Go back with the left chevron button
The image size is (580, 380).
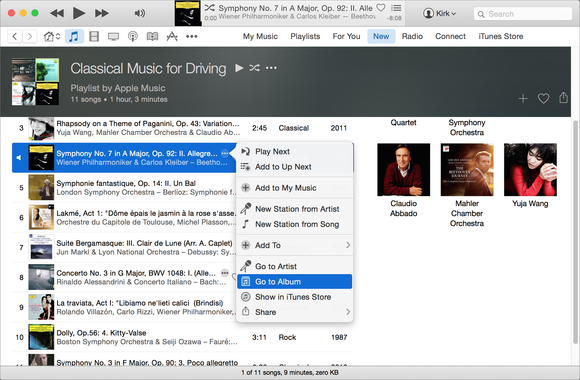(15, 36)
